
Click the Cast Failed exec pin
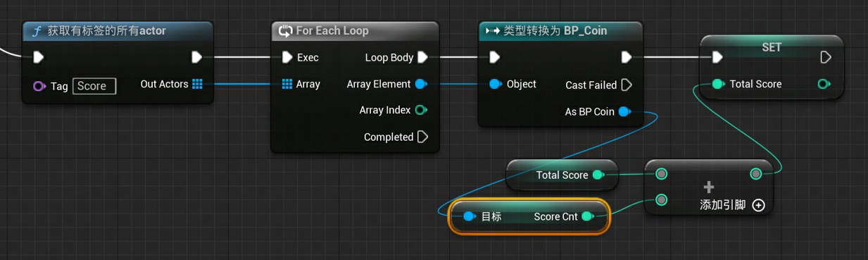(627, 85)
